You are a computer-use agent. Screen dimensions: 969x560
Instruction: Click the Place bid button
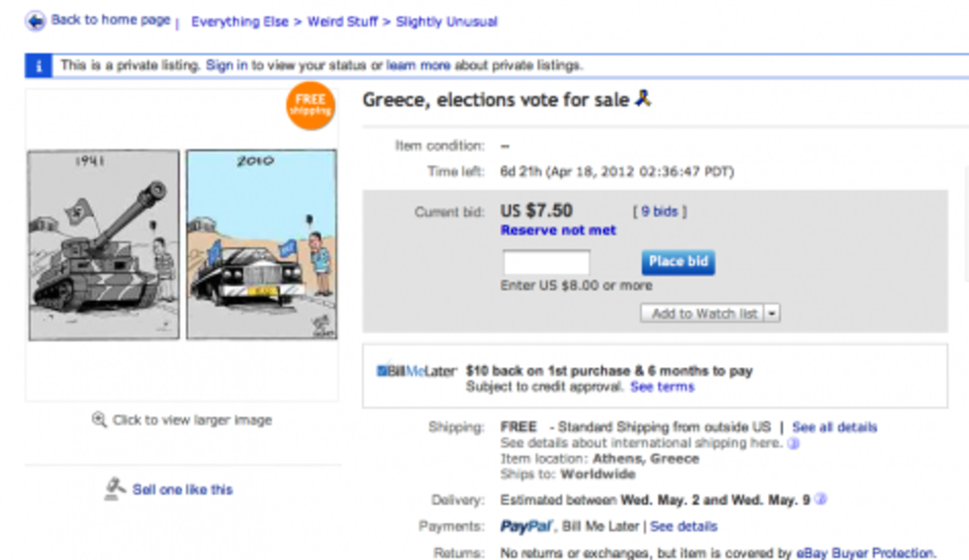[678, 262]
